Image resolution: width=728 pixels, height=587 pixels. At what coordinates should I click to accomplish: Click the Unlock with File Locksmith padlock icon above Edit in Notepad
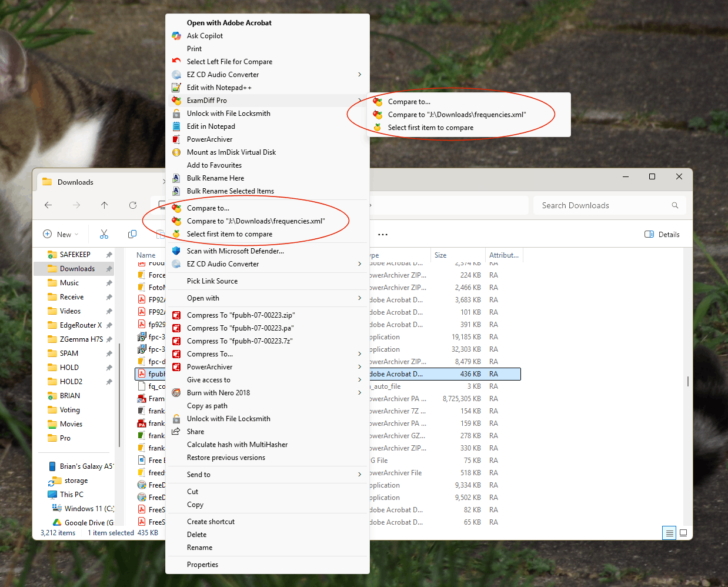coord(176,114)
